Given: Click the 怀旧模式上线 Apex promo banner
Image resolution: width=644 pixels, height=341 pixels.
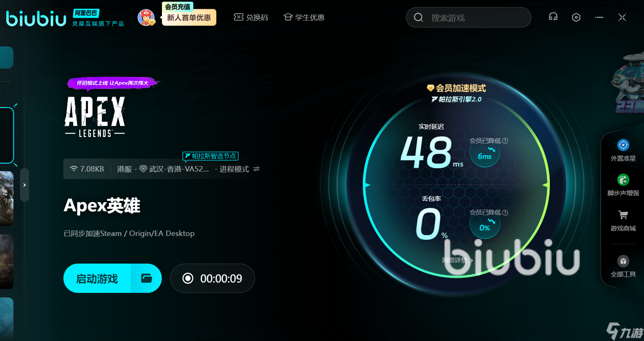Looking at the screenshot, I should 113,83.
